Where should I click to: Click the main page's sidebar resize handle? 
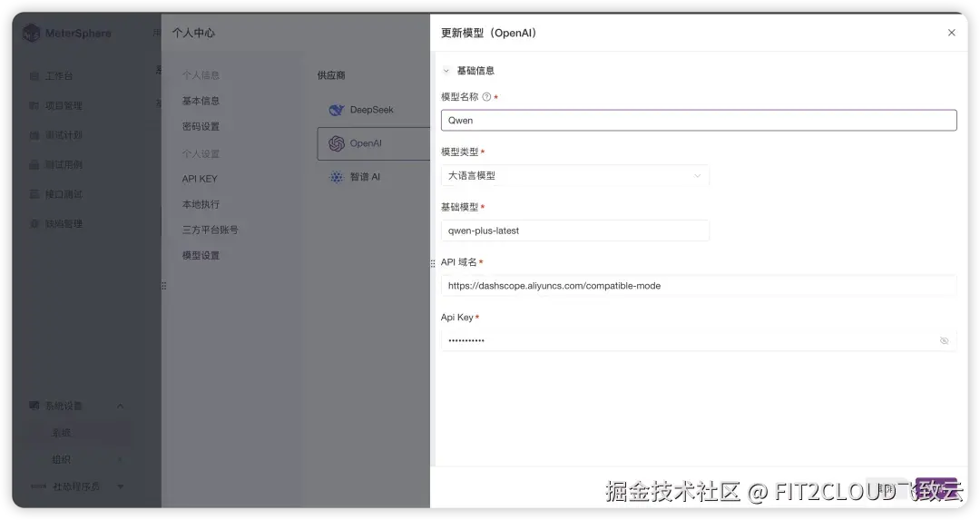click(163, 286)
